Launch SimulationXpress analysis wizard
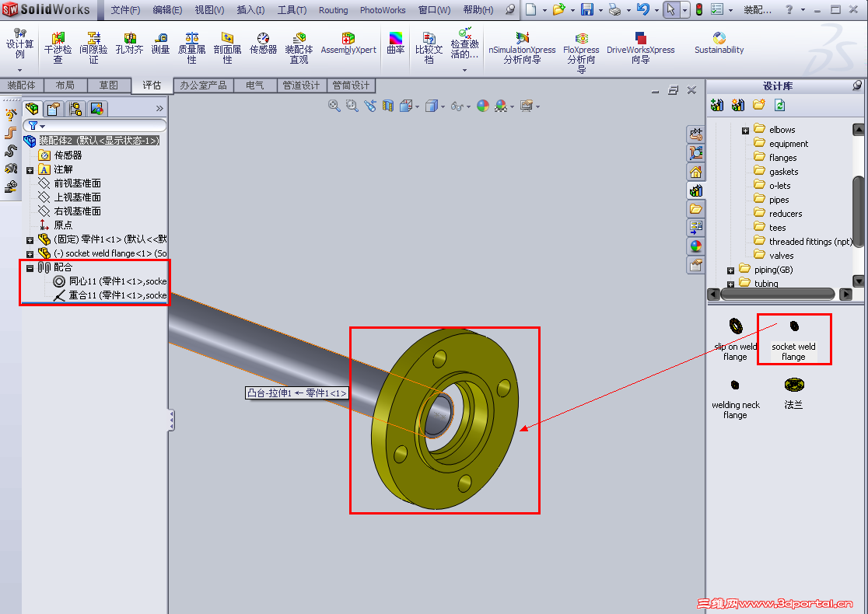The height and width of the screenshot is (614, 868). pos(522,48)
